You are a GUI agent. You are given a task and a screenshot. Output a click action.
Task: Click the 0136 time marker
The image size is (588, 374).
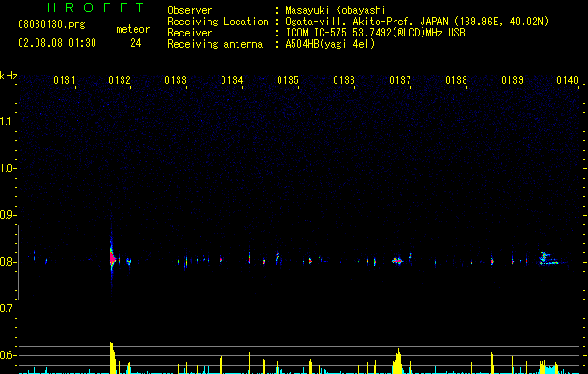(x=344, y=80)
